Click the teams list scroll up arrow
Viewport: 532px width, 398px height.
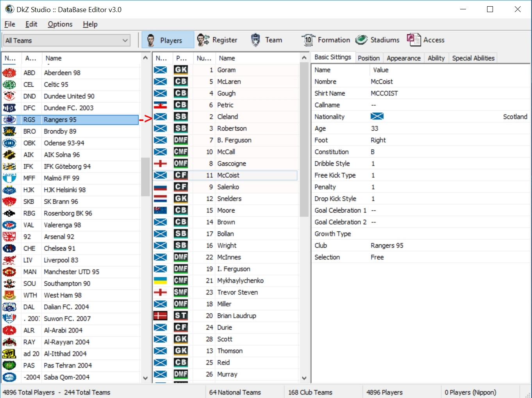coord(145,58)
